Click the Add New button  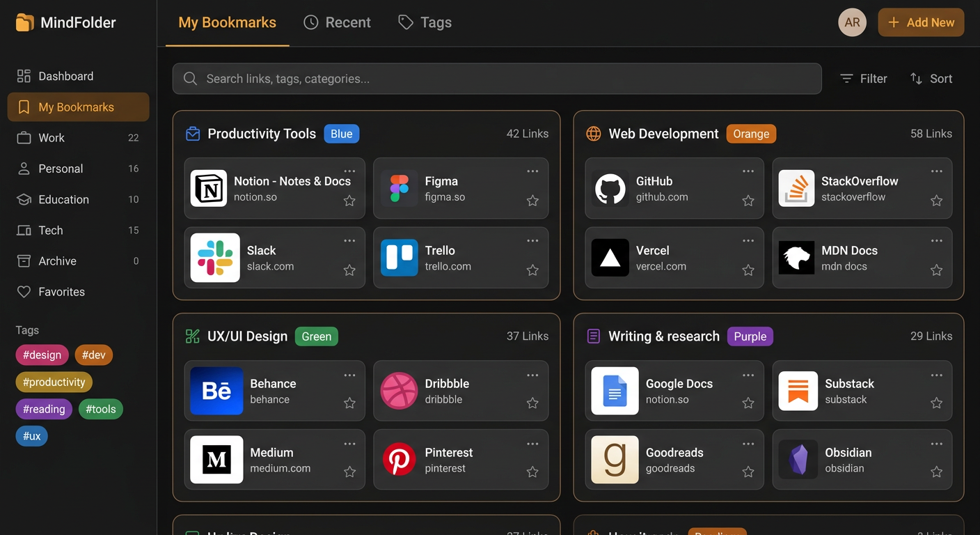pos(921,22)
